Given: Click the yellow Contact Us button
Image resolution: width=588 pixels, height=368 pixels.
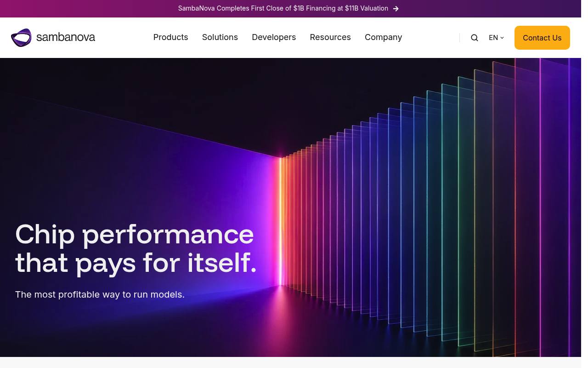Looking at the screenshot, I should (x=542, y=38).
